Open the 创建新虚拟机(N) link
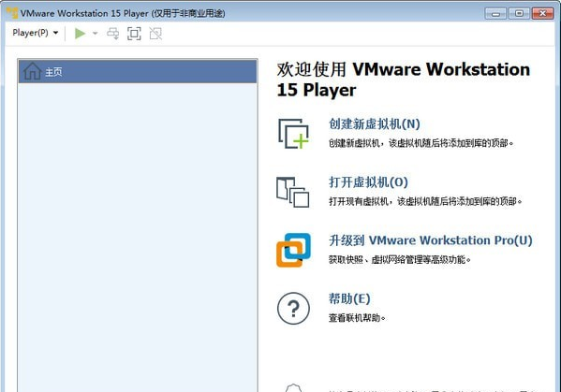561x392 pixels. point(375,124)
